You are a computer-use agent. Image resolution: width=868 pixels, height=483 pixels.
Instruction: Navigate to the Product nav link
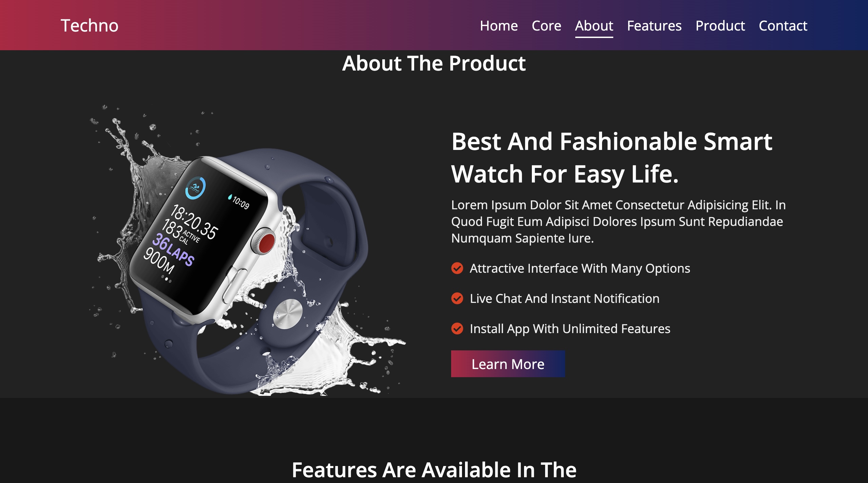720,26
